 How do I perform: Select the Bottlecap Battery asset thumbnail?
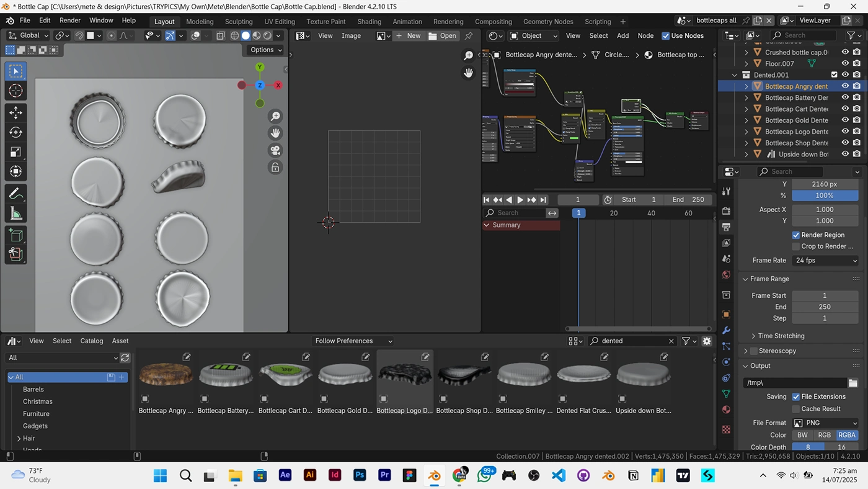click(226, 375)
